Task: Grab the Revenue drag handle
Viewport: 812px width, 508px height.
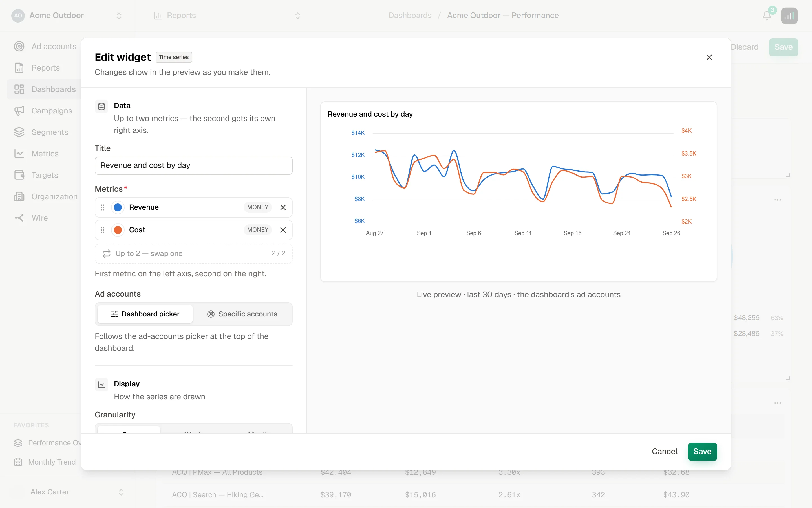Action: [x=103, y=208]
